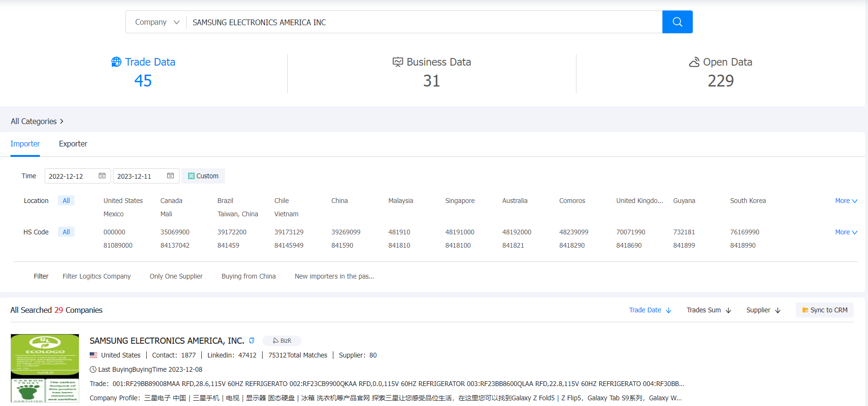Screen dimensions: 868x406
Task: Click the start date input 2022-12-12
Action: tap(78, 176)
